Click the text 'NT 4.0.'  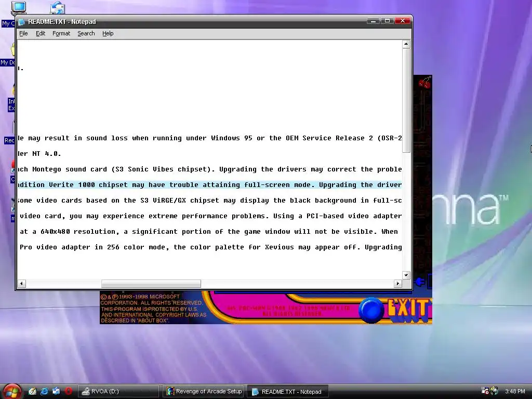tap(46, 154)
